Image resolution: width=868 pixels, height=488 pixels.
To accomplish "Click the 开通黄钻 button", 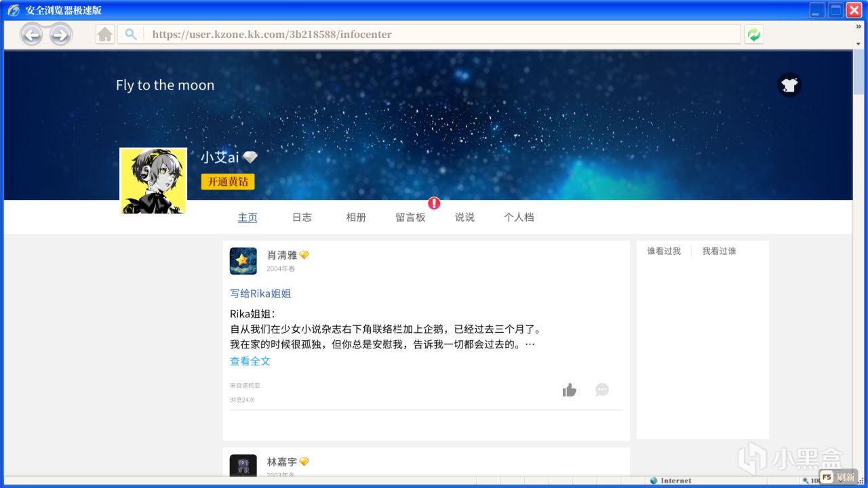I will 228,182.
